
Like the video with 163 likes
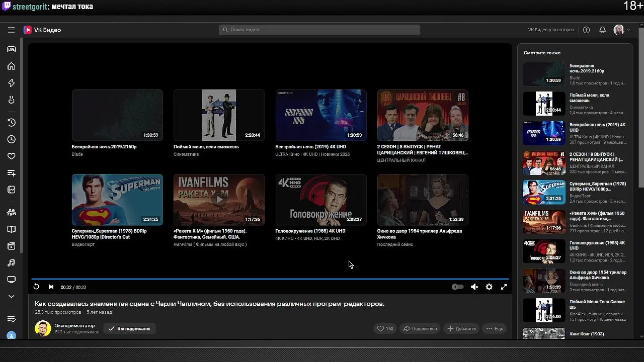pyautogui.click(x=385, y=328)
